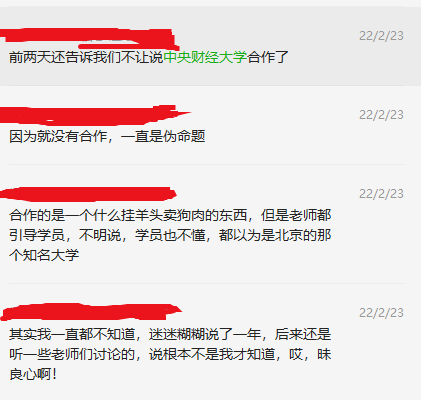Click the date beside the 其实我一直都不知道 message
Screen dimensions: 421x400
click(x=381, y=313)
